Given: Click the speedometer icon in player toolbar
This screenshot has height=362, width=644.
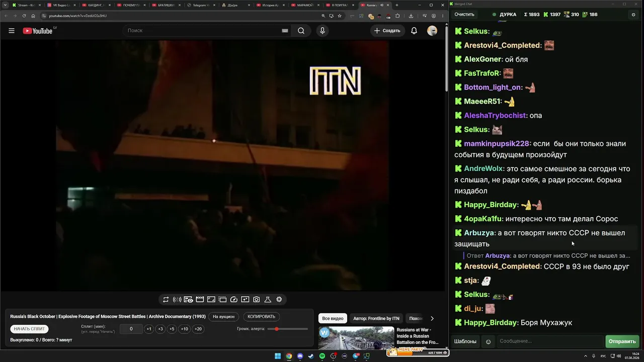Looking at the screenshot, I should coord(233,300).
